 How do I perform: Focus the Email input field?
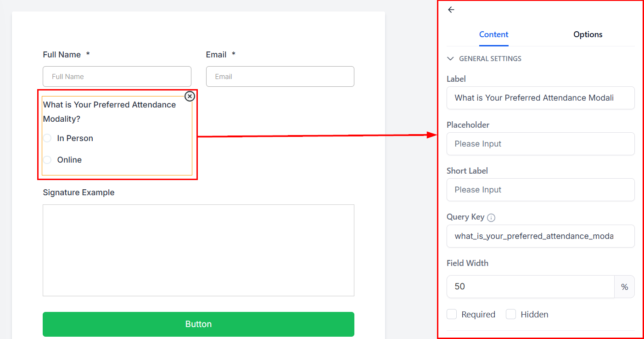[280, 77]
